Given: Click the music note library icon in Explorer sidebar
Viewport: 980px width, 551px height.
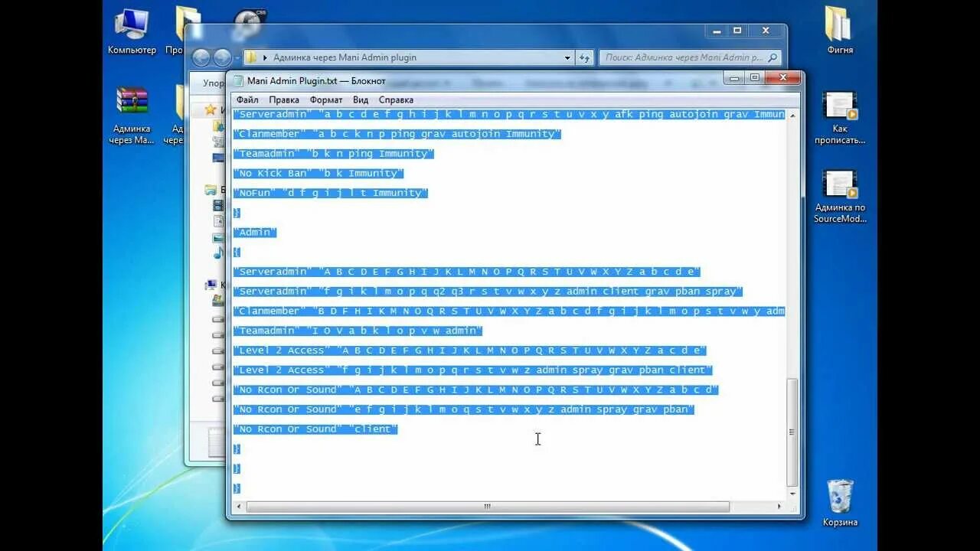Looking at the screenshot, I should [218, 253].
